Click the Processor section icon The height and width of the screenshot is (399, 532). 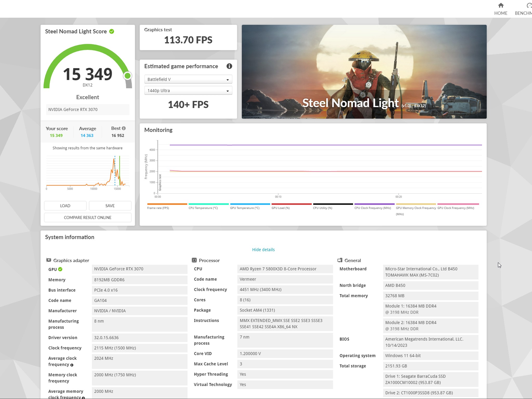point(194,260)
